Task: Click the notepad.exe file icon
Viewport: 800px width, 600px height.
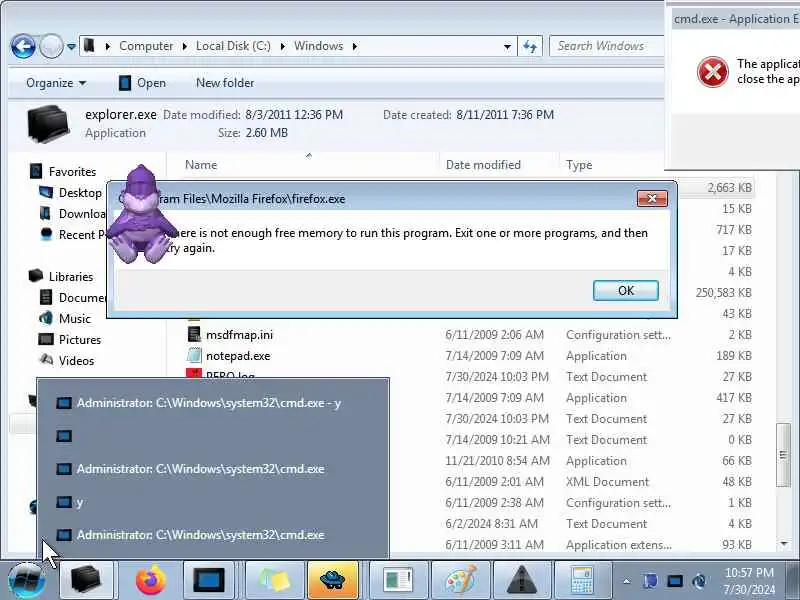Action: [x=194, y=356]
